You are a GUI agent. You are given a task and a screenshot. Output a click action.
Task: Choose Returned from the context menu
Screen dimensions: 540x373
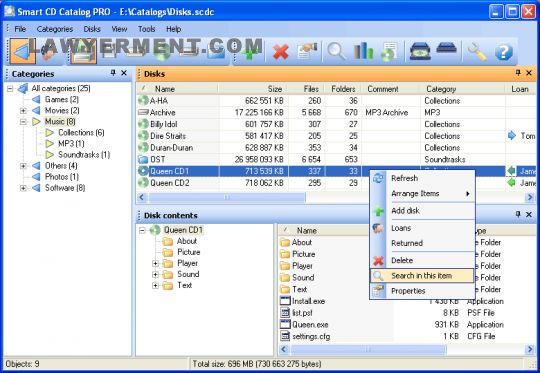(423, 243)
